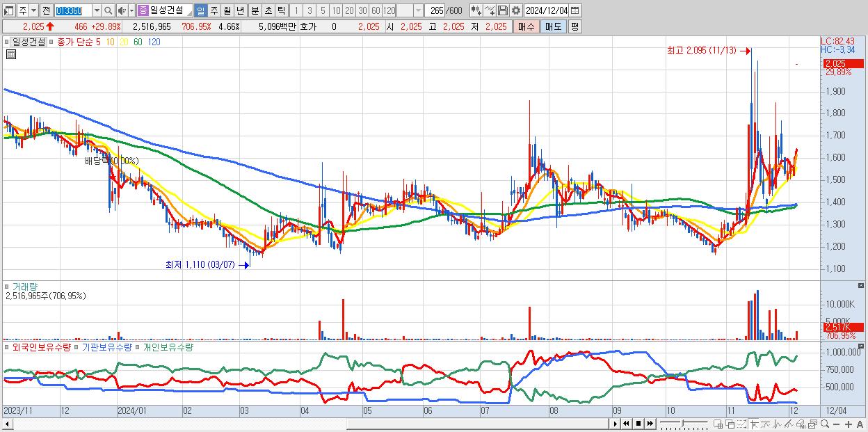The height and width of the screenshot is (432, 868).
Task: Click the window-with-grid icon in bottom toolbar
Action: (x=718, y=424)
